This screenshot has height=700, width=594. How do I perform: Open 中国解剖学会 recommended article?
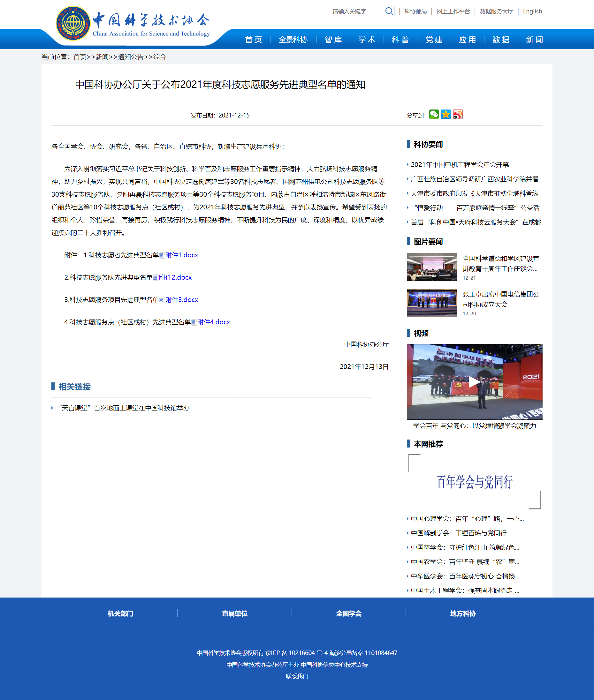tap(465, 533)
